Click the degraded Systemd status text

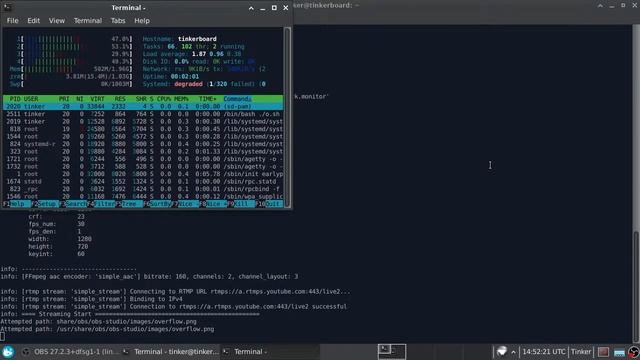click(188, 84)
